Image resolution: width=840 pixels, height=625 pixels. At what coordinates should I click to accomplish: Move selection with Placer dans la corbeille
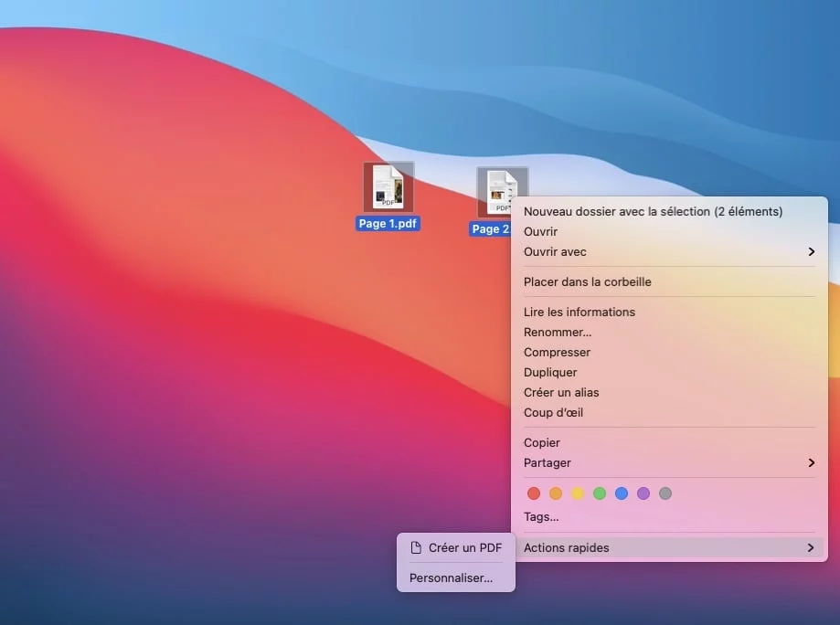(586, 281)
